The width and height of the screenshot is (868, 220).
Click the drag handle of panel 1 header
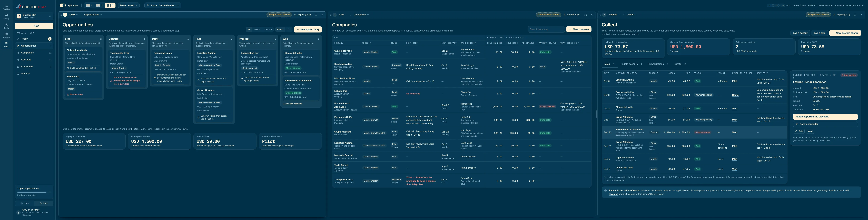(61, 15)
